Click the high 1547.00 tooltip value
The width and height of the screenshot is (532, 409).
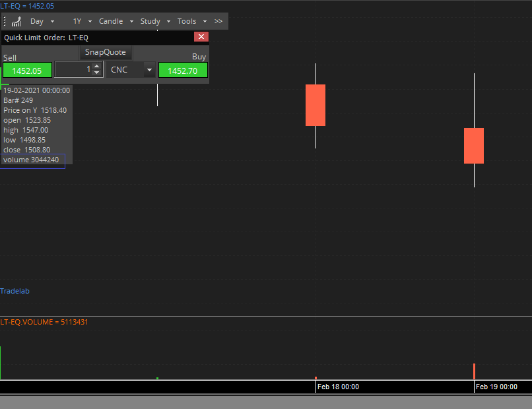pos(26,130)
